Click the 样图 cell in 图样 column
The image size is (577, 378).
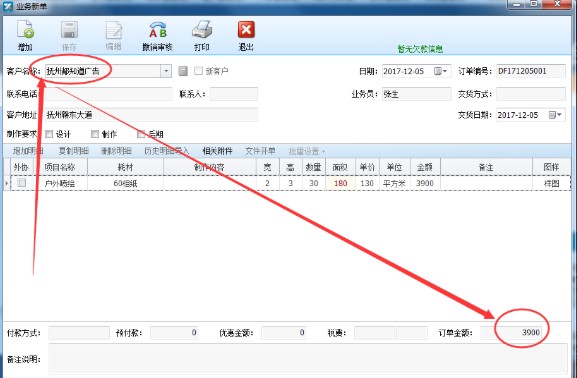[x=552, y=183]
